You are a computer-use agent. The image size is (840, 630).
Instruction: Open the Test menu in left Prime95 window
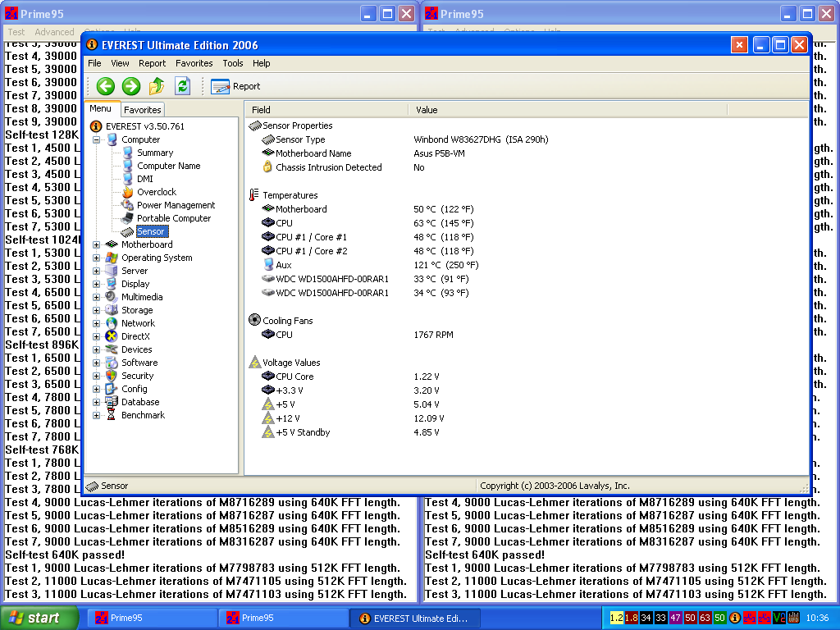pyautogui.click(x=16, y=32)
